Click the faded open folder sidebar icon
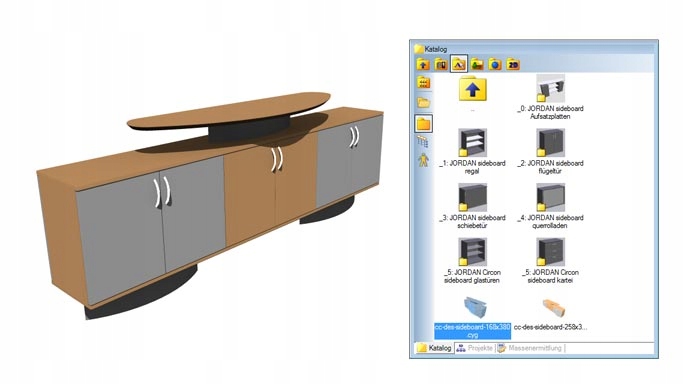Image resolution: width=684 pixels, height=384 pixels. coord(424,103)
